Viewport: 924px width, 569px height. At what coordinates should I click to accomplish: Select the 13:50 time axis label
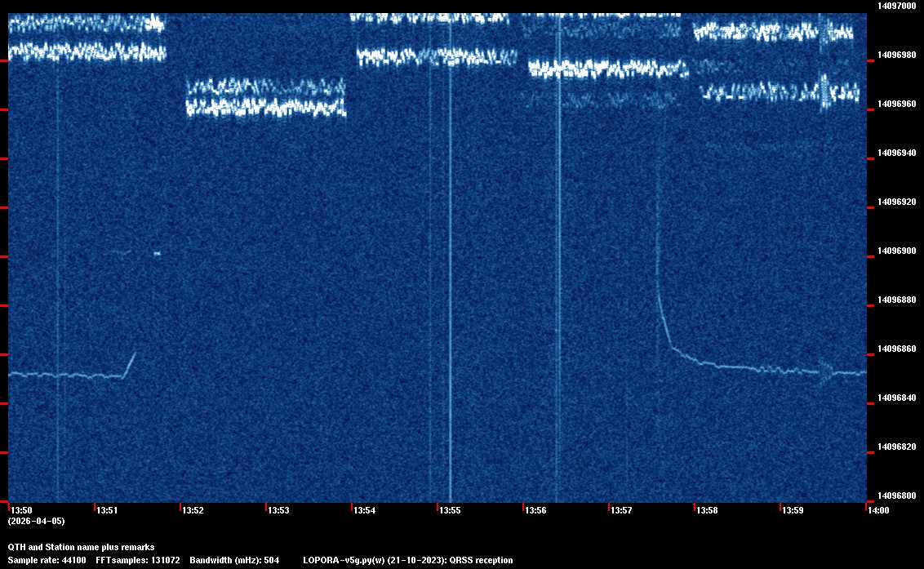coord(21,510)
